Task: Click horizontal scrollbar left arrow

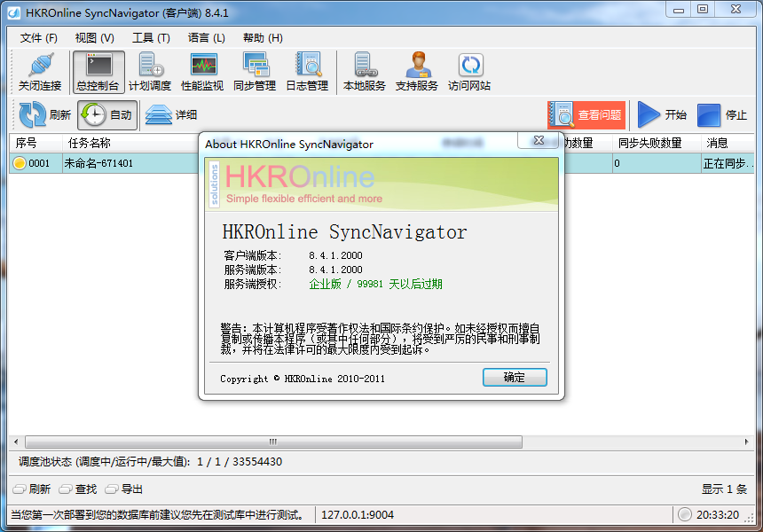Action: tap(17, 442)
